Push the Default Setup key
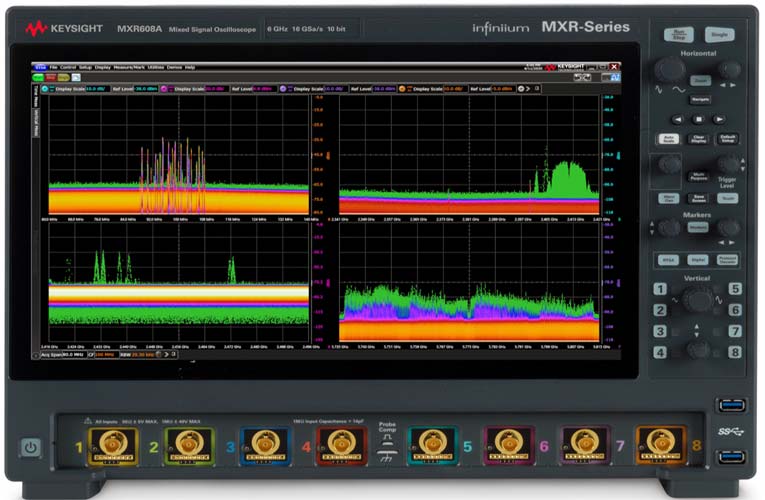This screenshot has width=765, height=500. point(727,139)
